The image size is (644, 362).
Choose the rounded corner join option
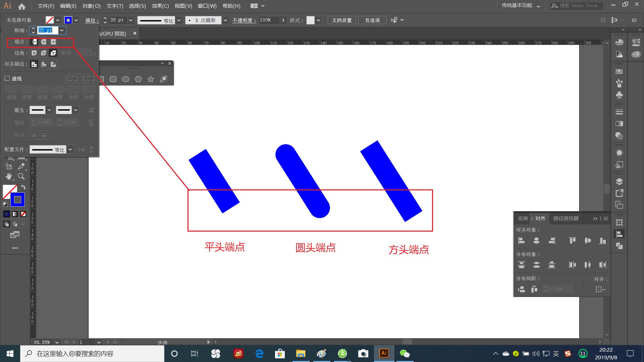[43, 53]
